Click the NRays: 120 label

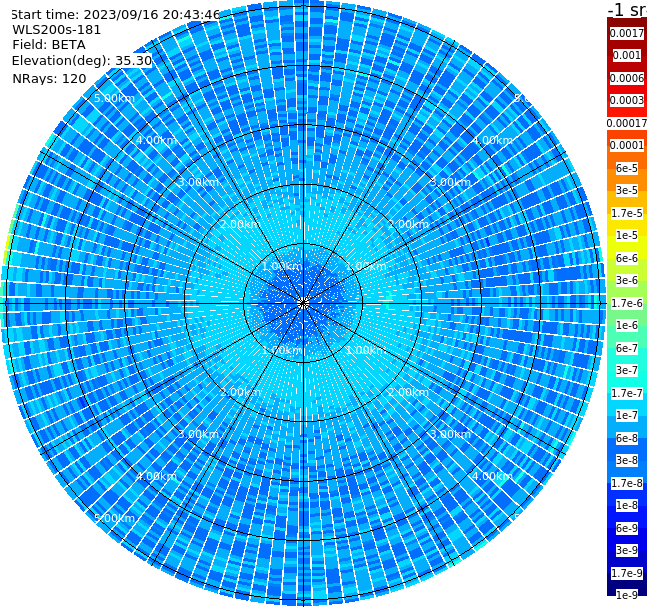click(50, 78)
